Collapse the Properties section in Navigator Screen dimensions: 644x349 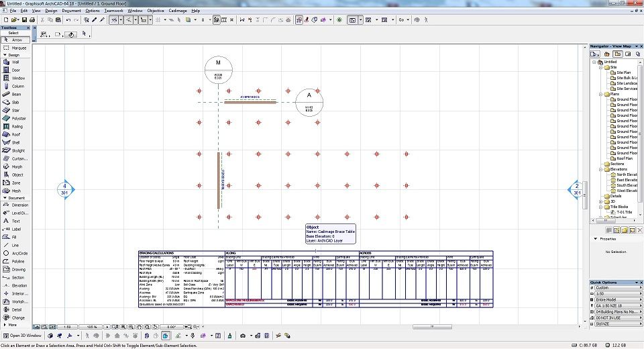click(x=596, y=239)
